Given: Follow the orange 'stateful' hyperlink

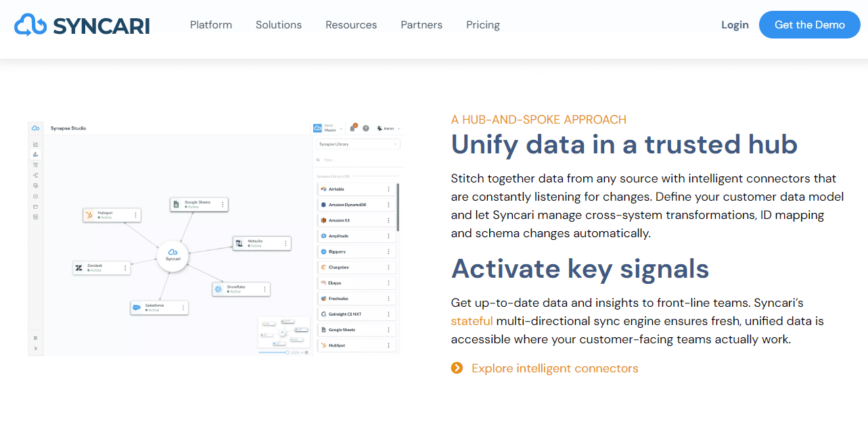Looking at the screenshot, I should [472, 321].
